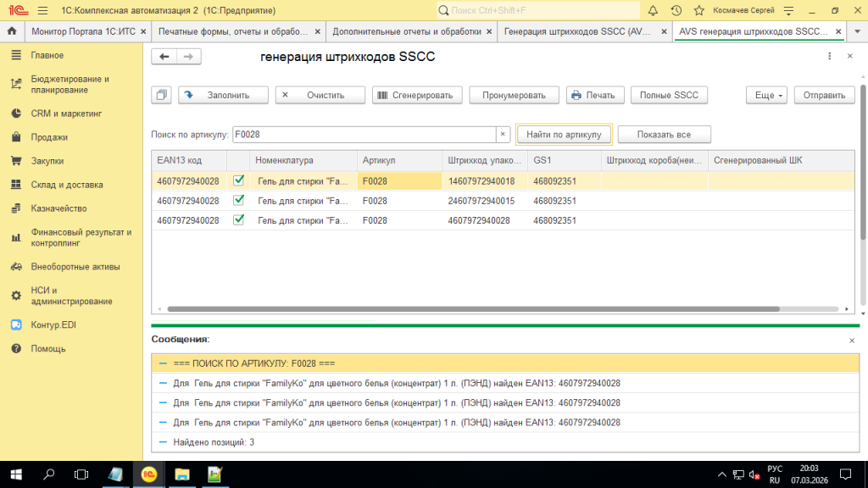The width and height of the screenshot is (868, 488).
Task: Toggle checkbox in second table row
Action: [238, 200]
